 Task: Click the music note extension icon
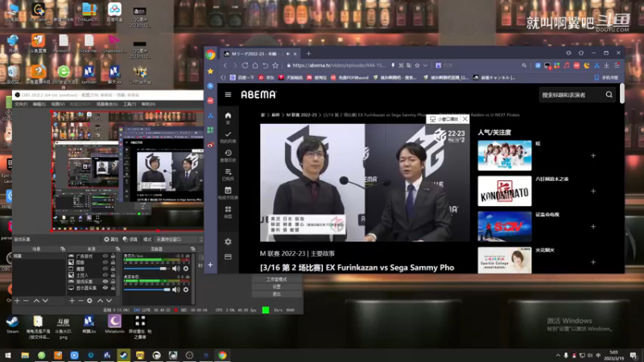[x=567, y=65]
